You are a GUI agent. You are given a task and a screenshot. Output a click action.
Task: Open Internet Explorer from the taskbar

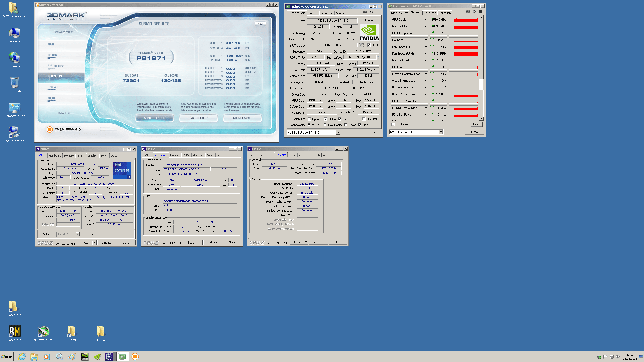tap(22, 356)
